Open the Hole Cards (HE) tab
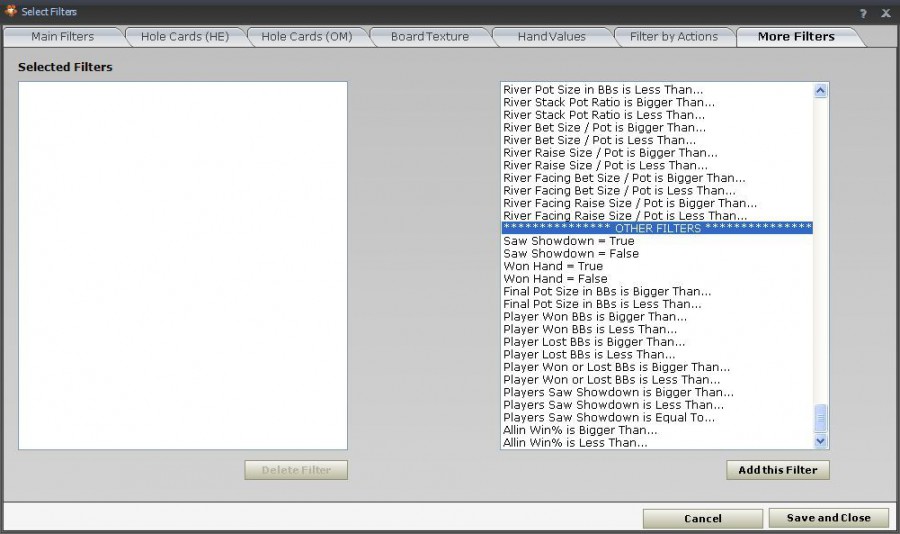 click(185, 37)
